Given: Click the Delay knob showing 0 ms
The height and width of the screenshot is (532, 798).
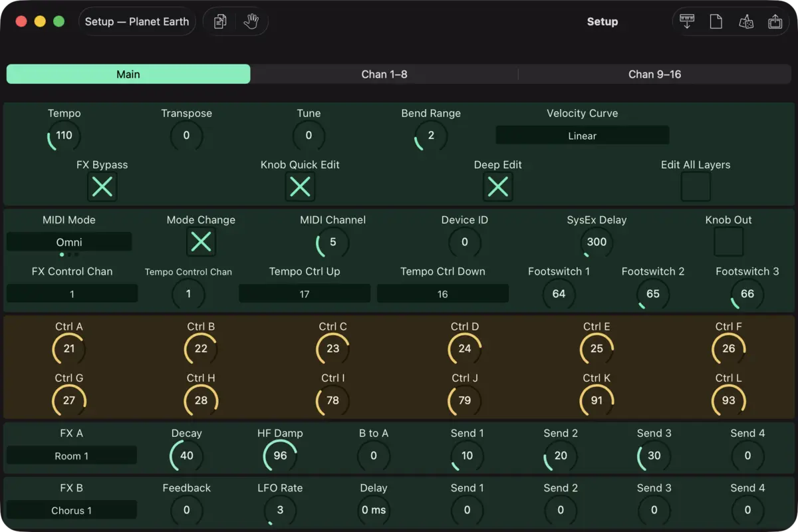Looking at the screenshot, I should [374, 510].
